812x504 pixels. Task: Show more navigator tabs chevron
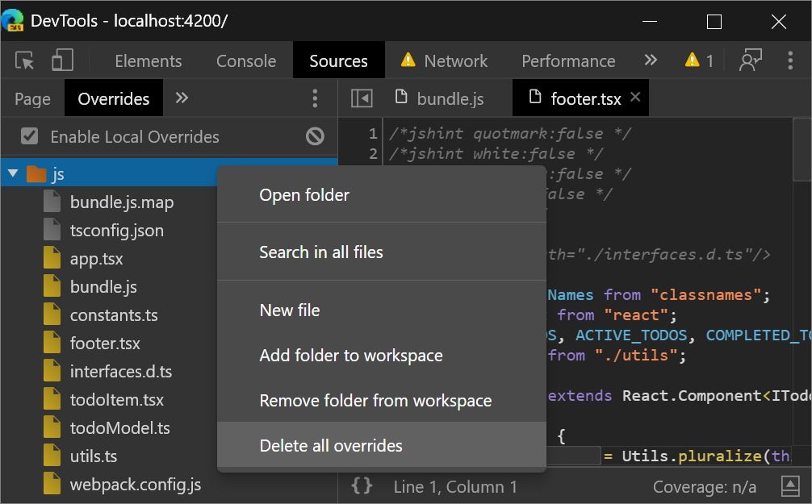(182, 98)
